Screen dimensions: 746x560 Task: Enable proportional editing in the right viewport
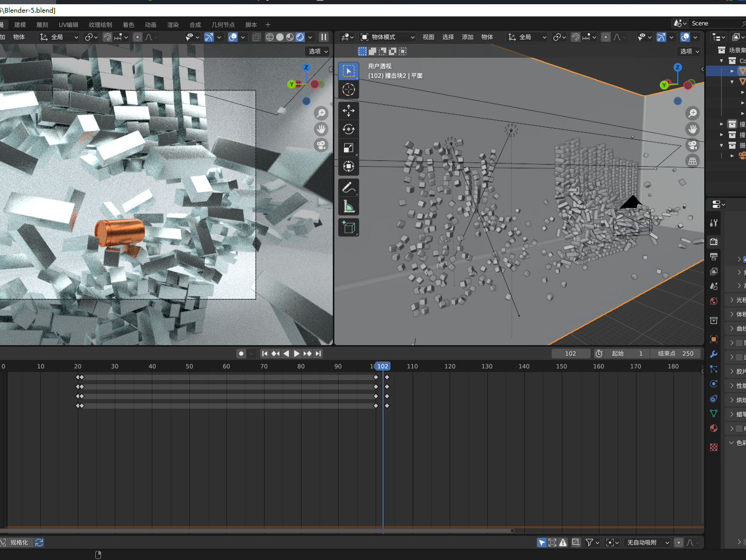point(606,37)
